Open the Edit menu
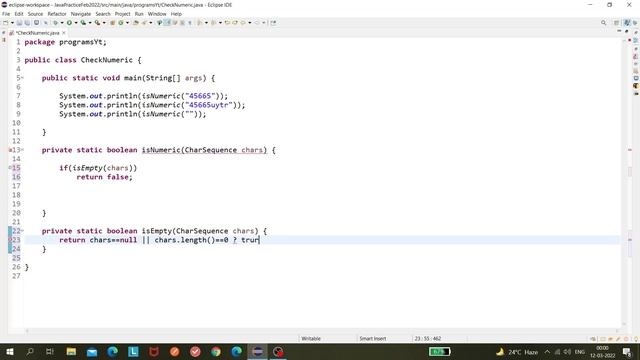Screen dimensions: 640x360 pyautogui.click(x=19, y=14)
